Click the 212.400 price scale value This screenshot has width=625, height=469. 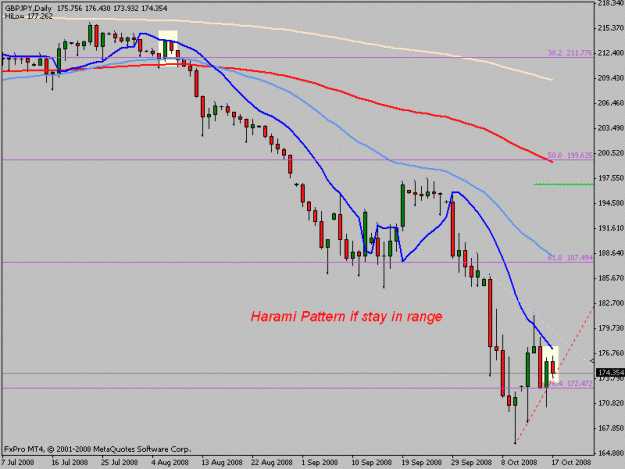click(x=611, y=53)
